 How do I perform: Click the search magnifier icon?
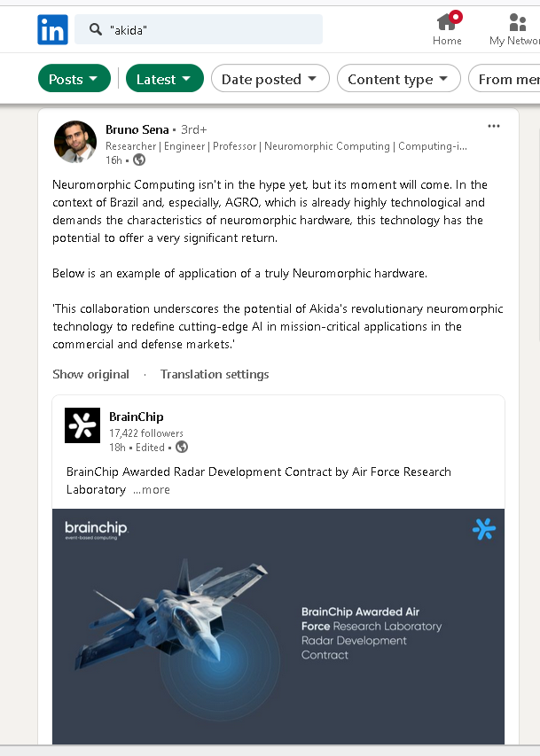96,30
